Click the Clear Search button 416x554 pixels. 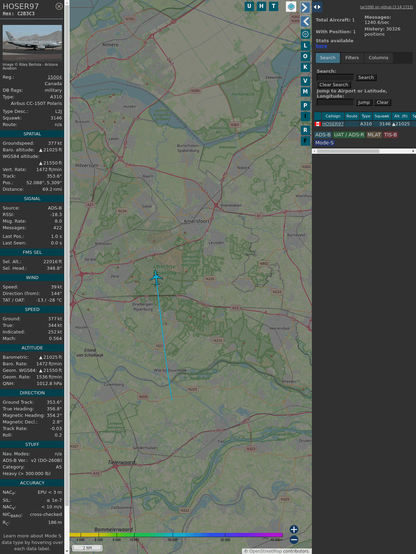tap(334, 85)
